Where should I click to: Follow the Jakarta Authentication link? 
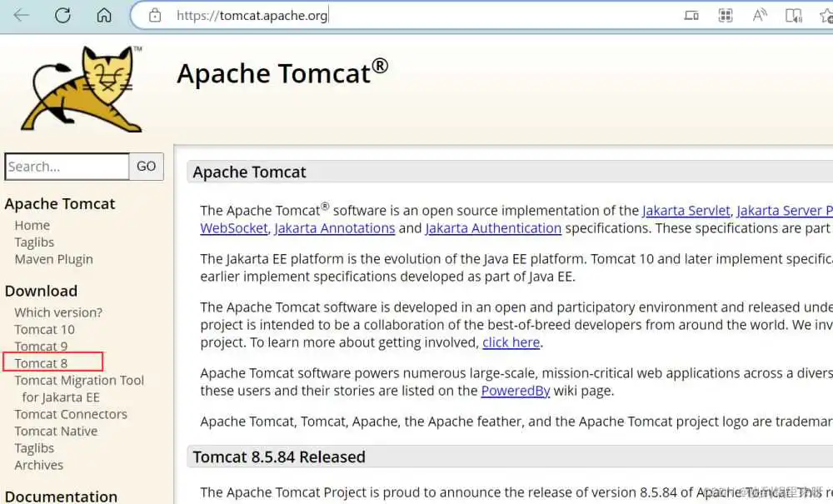tap(493, 228)
